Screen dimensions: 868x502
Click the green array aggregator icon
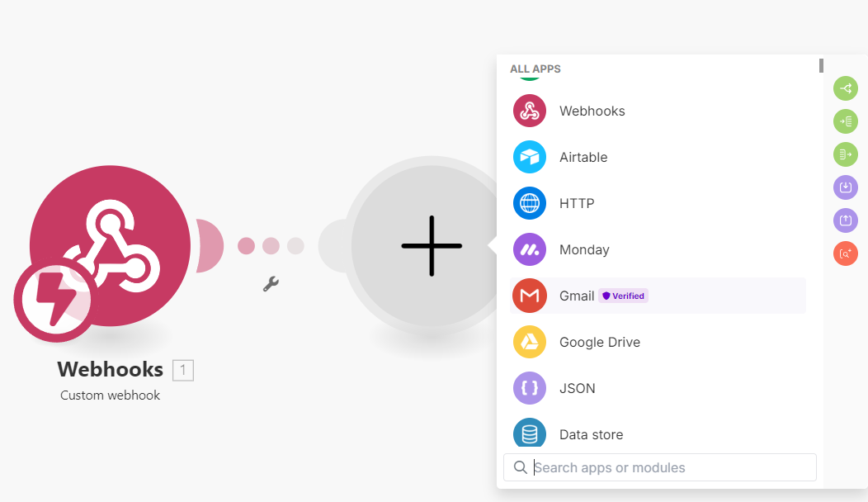click(x=846, y=121)
